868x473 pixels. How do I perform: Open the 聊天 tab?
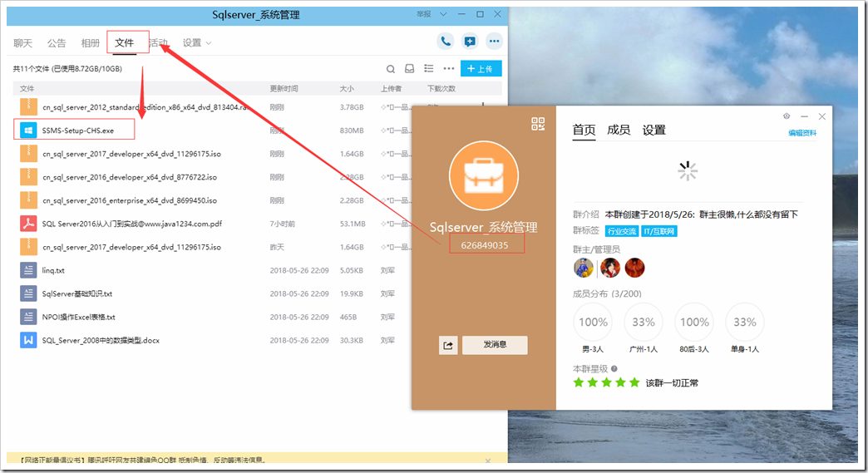tap(23, 43)
